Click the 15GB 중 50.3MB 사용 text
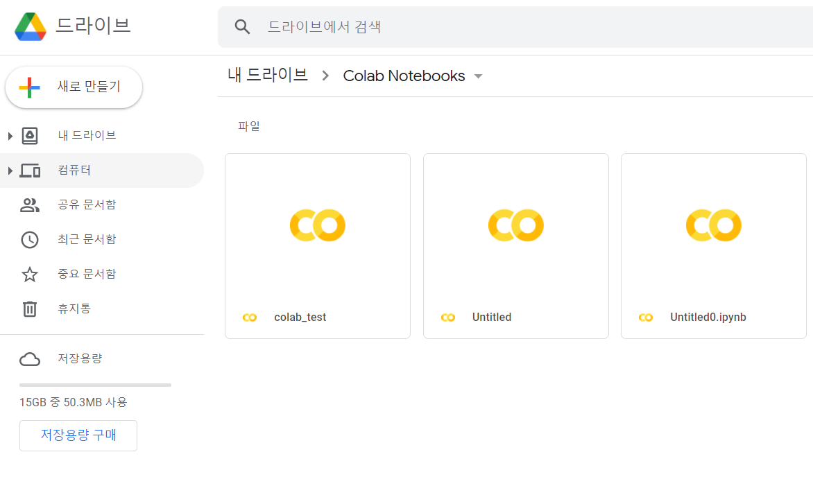This screenshot has width=813, height=504. pos(73,403)
